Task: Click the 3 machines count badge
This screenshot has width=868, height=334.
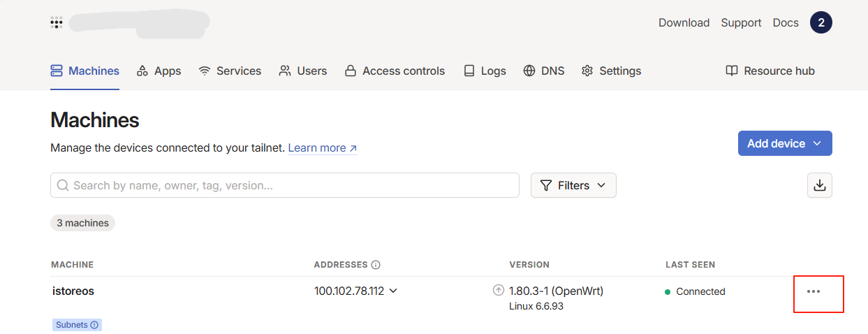Action: (82, 223)
